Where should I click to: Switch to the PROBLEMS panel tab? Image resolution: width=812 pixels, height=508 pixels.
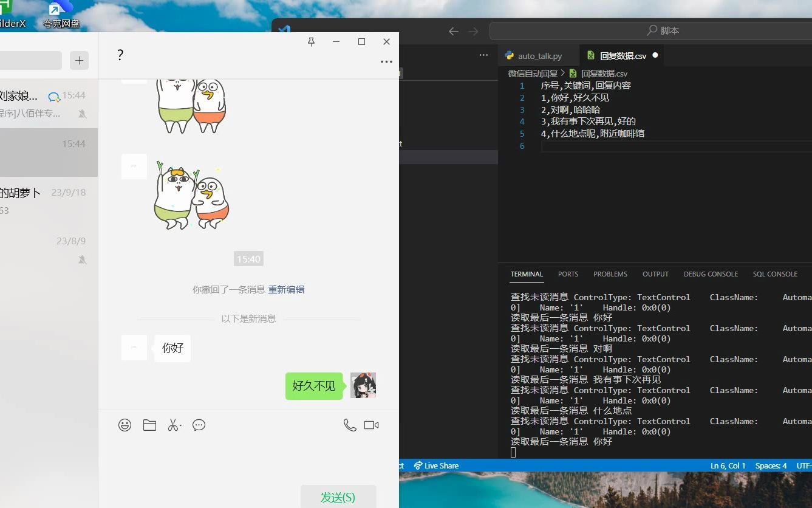tap(610, 274)
